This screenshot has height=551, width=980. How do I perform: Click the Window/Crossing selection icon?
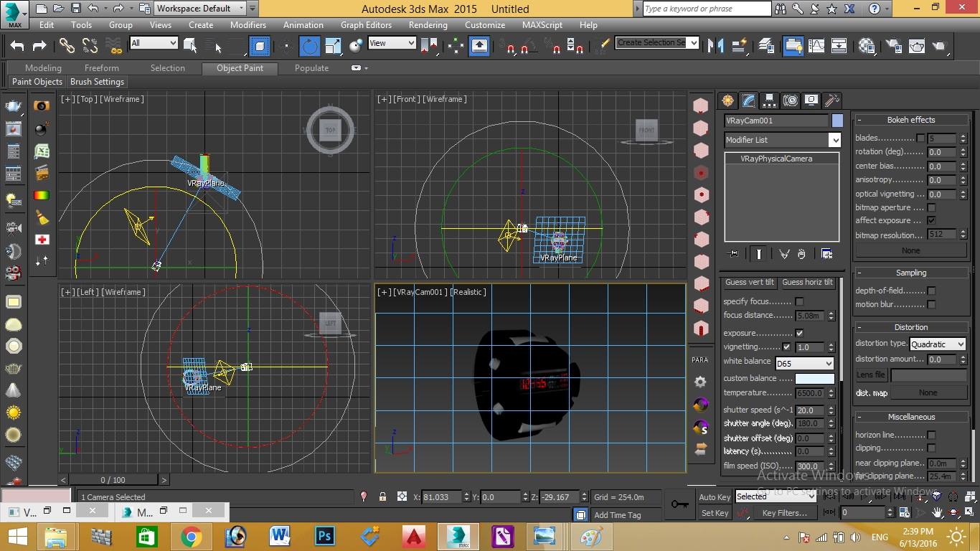click(260, 46)
